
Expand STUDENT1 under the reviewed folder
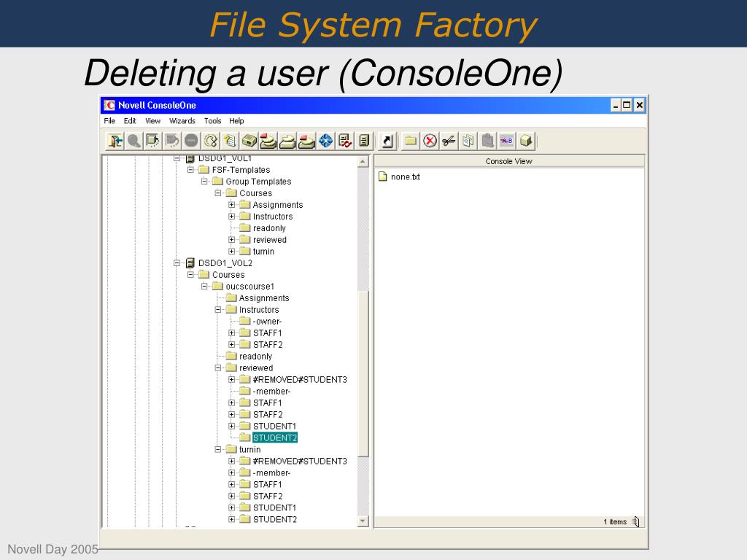click(231, 426)
